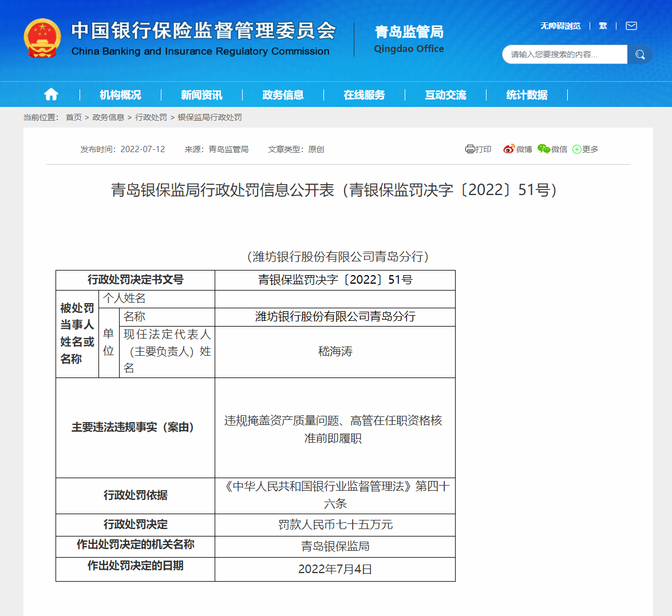This screenshot has height=616, width=672.
Task: Open the envelope mail icon
Action: tap(631, 26)
